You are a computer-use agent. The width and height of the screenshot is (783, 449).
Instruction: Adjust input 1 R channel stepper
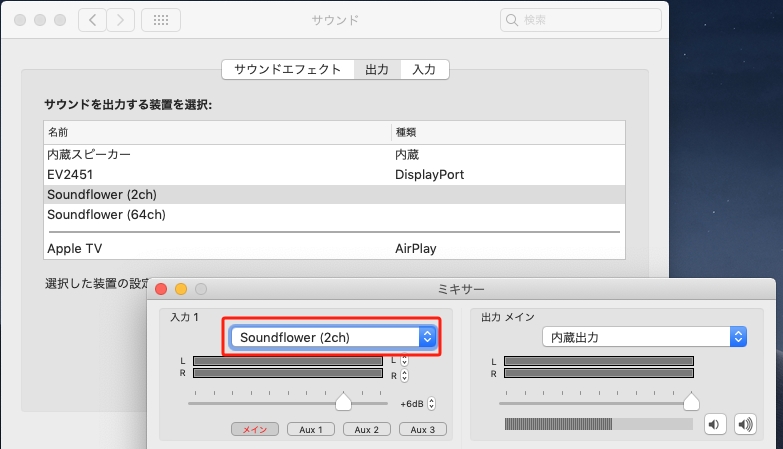(404, 376)
